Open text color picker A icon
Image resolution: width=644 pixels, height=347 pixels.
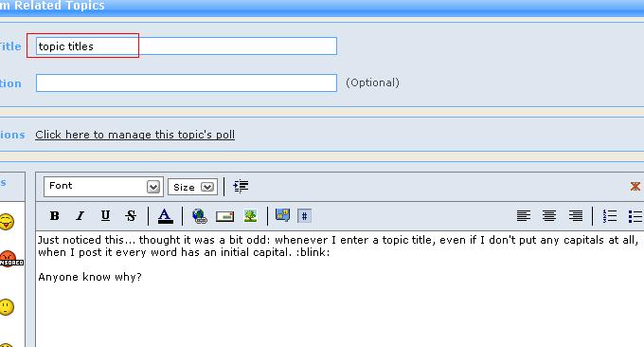(165, 216)
